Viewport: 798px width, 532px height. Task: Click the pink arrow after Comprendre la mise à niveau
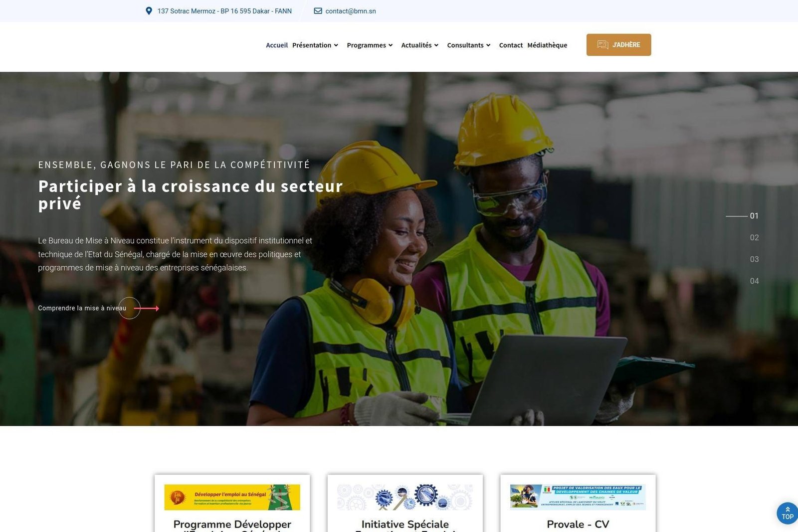pyautogui.click(x=147, y=309)
